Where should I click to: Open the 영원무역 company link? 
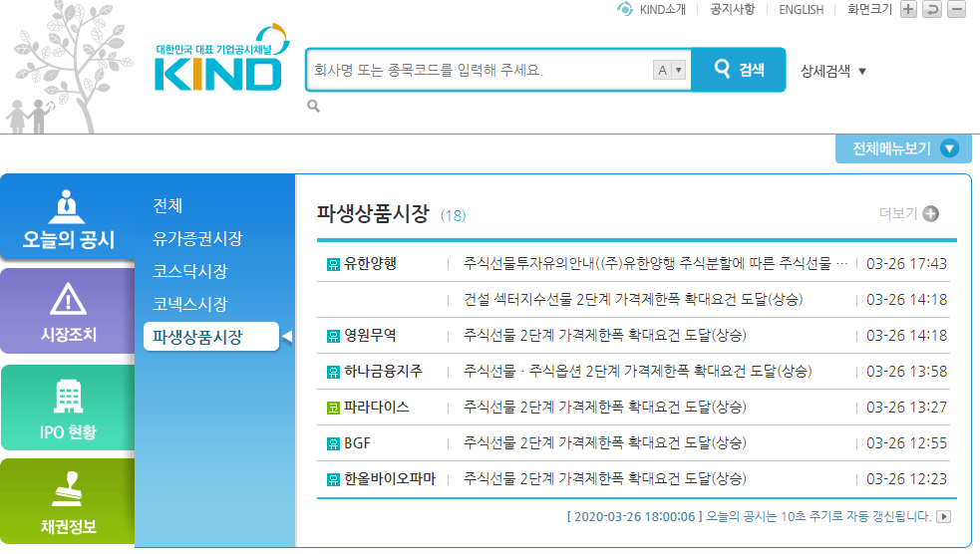[x=371, y=336]
